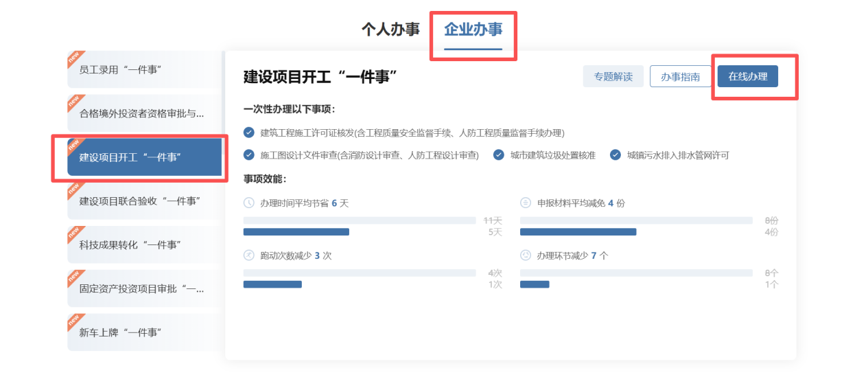Click checkmark icon for 城市建筑垃圾处置核准

click(x=499, y=155)
